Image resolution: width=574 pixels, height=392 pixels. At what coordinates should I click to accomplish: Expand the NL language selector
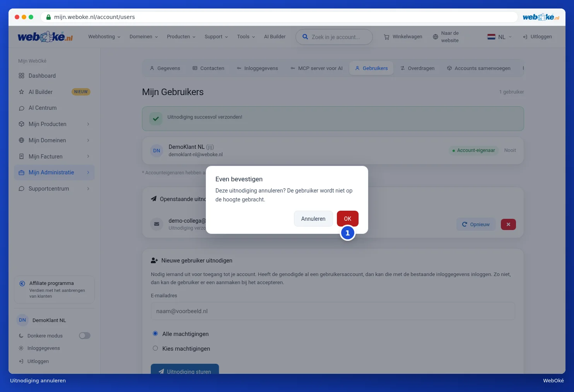pyautogui.click(x=499, y=37)
